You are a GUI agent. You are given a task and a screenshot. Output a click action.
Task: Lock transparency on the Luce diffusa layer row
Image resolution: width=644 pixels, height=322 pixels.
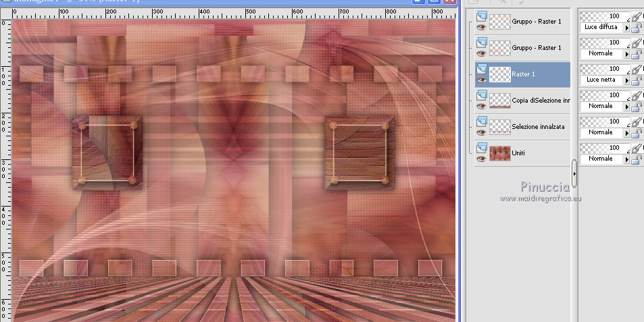coord(637,28)
